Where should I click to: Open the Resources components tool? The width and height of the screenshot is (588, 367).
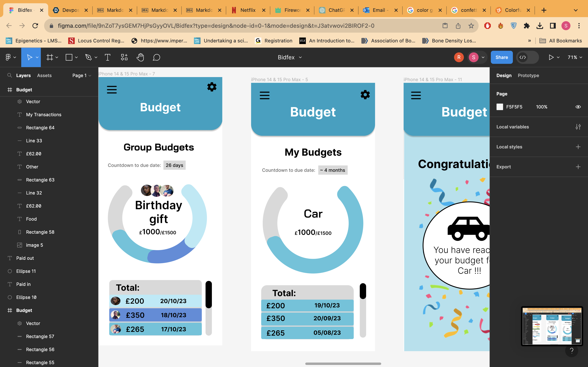click(x=124, y=57)
